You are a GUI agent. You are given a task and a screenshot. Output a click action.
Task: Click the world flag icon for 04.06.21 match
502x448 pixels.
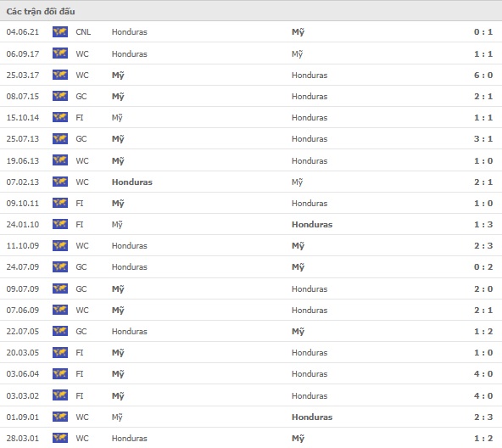click(x=60, y=31)
